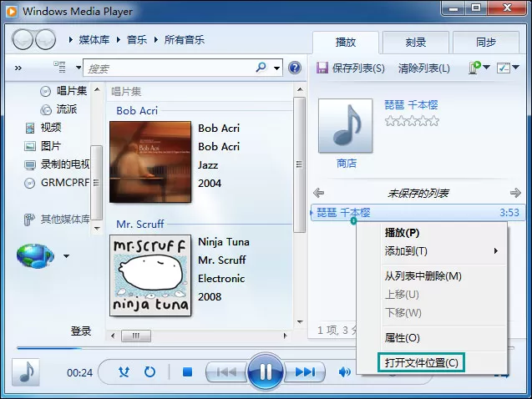Open the search options dropdown arrow

277,68
